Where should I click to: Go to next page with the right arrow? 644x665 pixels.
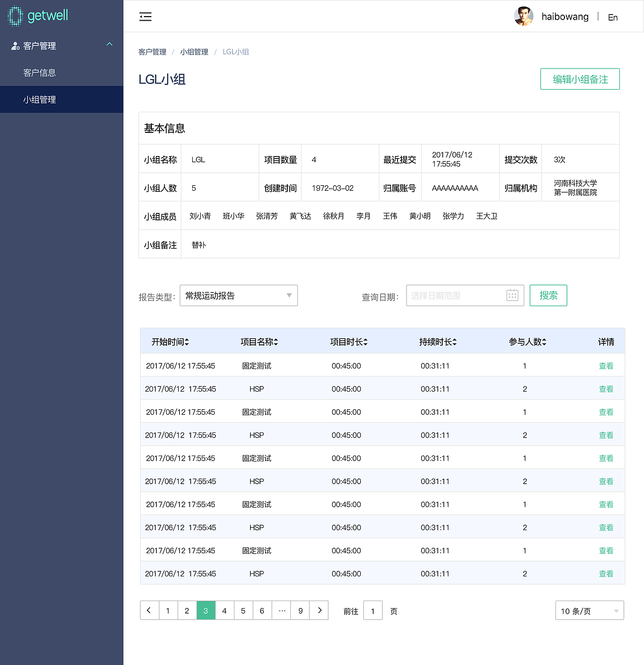pos(319,610)
